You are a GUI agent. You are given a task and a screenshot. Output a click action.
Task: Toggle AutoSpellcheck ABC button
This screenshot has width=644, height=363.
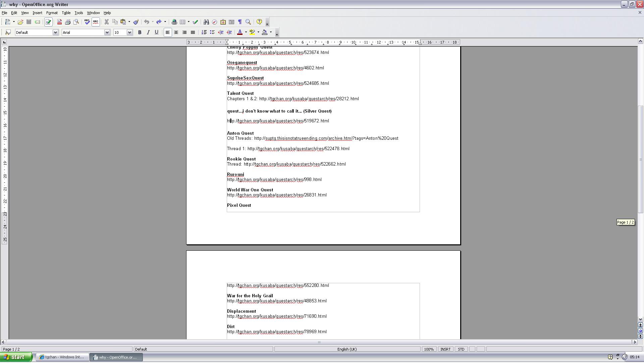click(96, 22)
